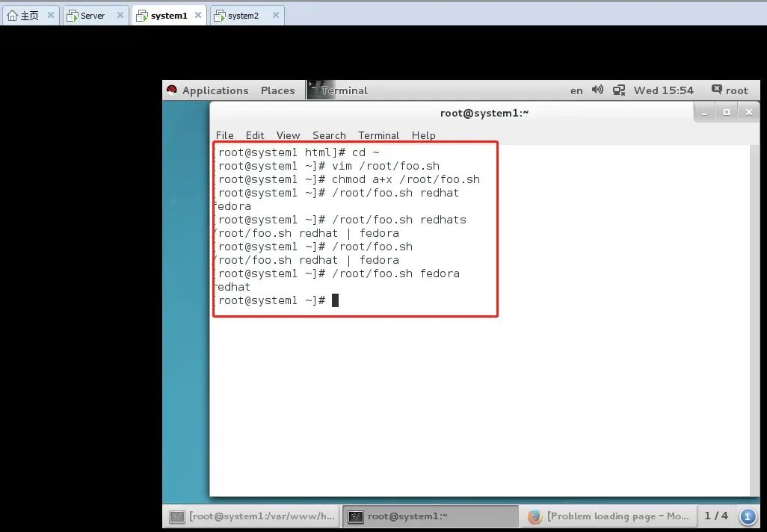The height and width of the screenshot is (532, 767).
Task: Click the blue notification badge icon
Action: [x=748, y=516]
